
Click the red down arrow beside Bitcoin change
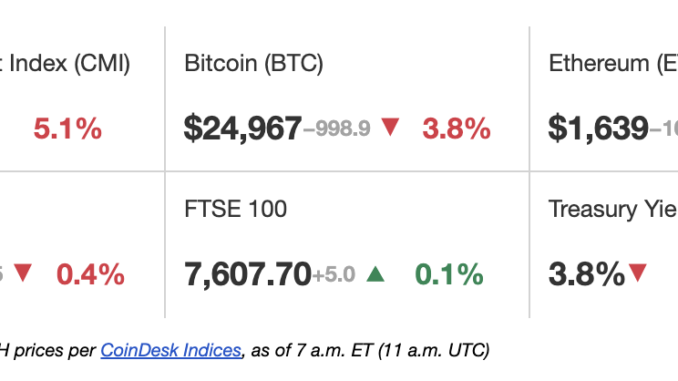click(x=390, y=127)
